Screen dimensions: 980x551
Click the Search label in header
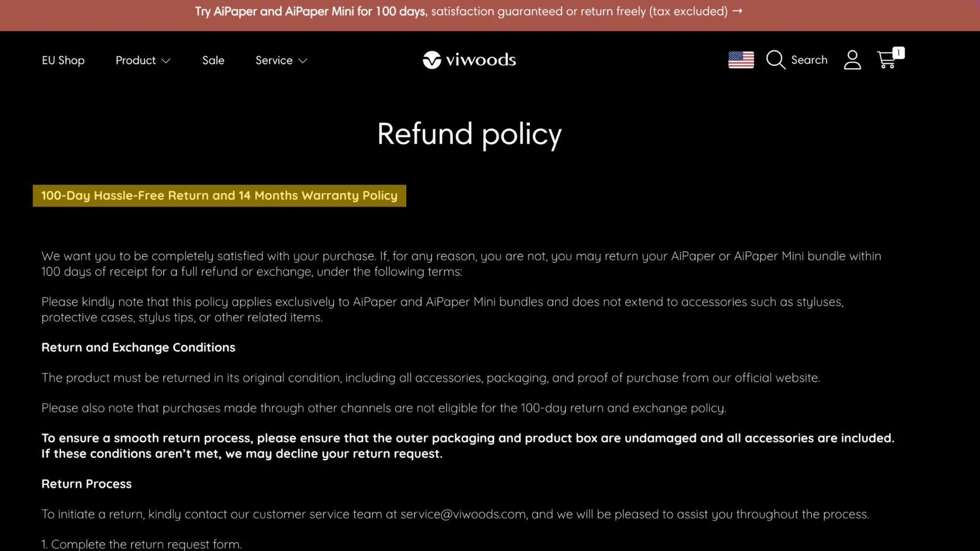tap(809, 60)
